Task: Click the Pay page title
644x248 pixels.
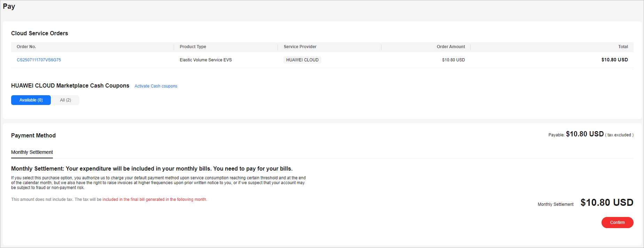Action: pyautogui.click(x=9, y=7)
